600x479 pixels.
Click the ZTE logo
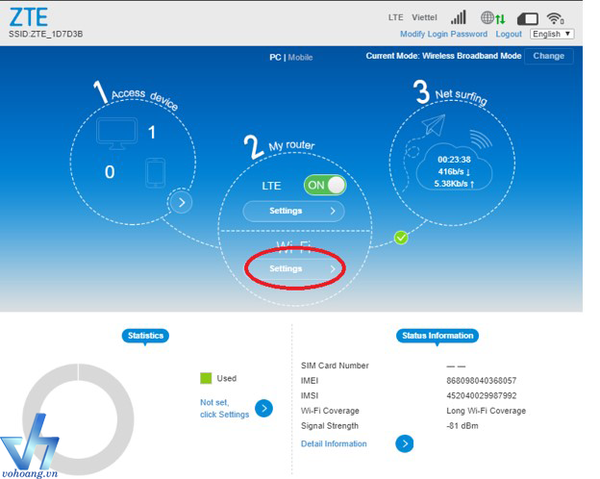point(29,17)
